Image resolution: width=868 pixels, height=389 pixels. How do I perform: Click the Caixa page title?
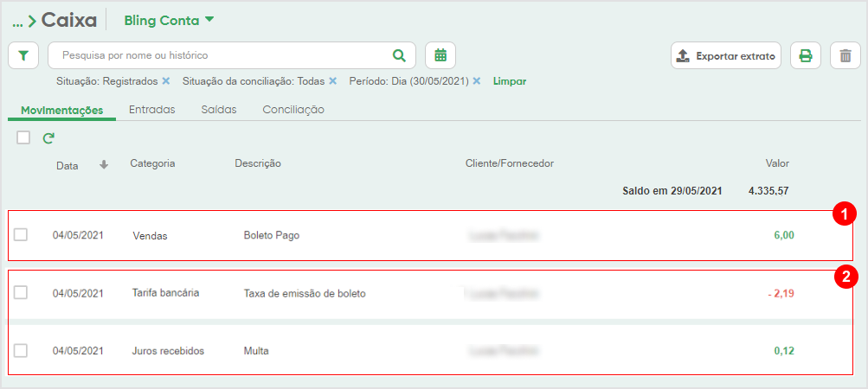coord(69,21)
